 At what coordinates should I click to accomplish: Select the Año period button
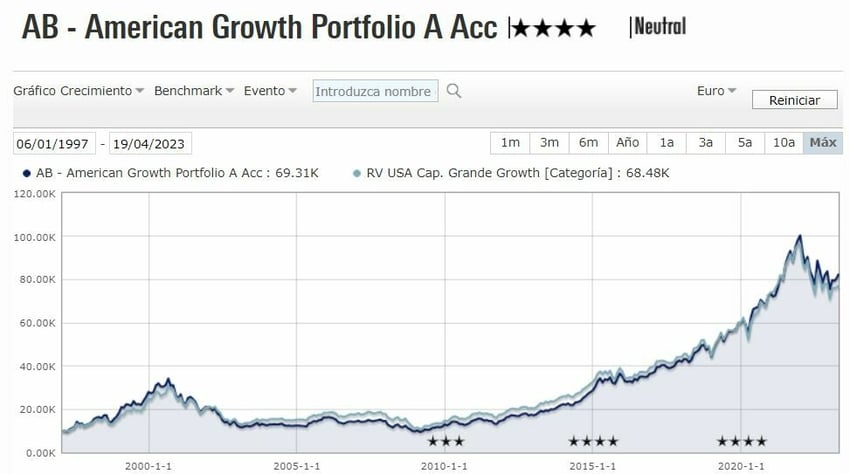click(x=628, y=142)
